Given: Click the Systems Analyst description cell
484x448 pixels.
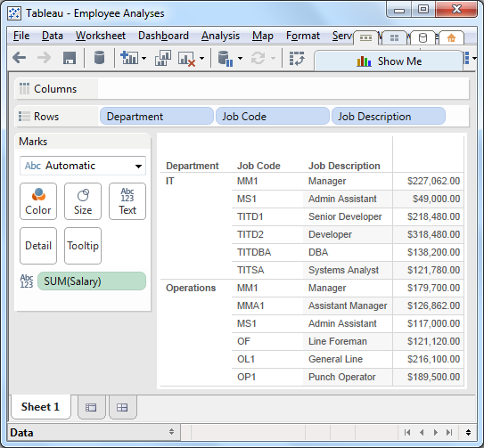Looking at the screenshot, I should coord(343,270).
